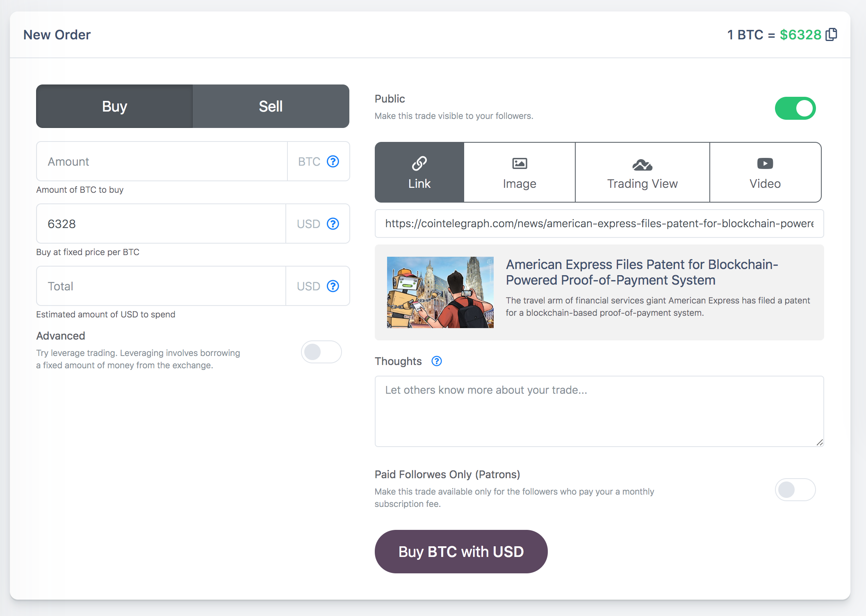Viewport: 866px width, 616px height.
Task: Click the Total USD input field
Action: tap(161, 286)
